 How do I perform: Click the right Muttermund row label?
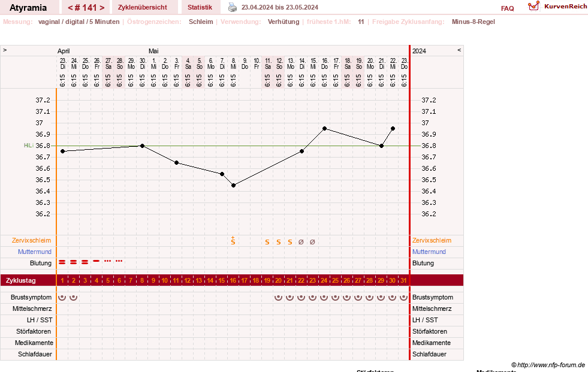pyautogui.click(x=429, y=252)
